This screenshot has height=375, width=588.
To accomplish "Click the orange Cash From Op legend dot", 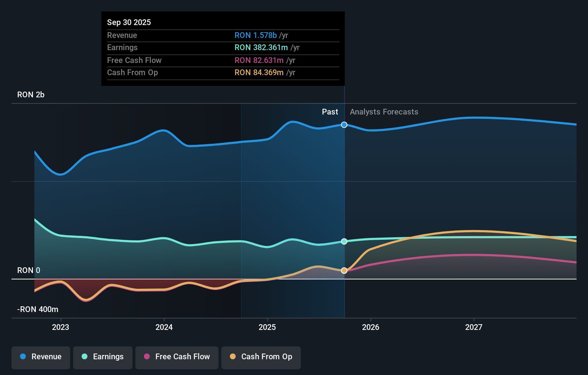I will tap(233, 357).
